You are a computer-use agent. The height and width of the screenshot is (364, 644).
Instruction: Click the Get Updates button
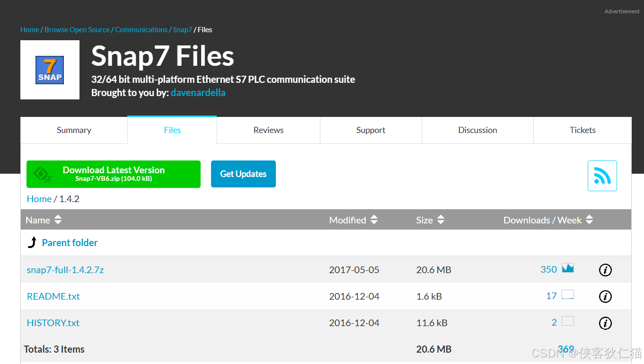click(243, 174)
